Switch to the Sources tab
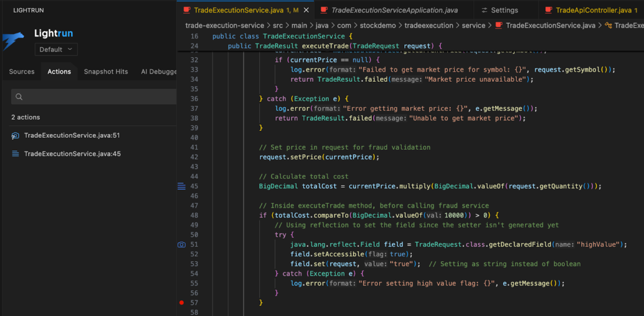 (21, 72)
